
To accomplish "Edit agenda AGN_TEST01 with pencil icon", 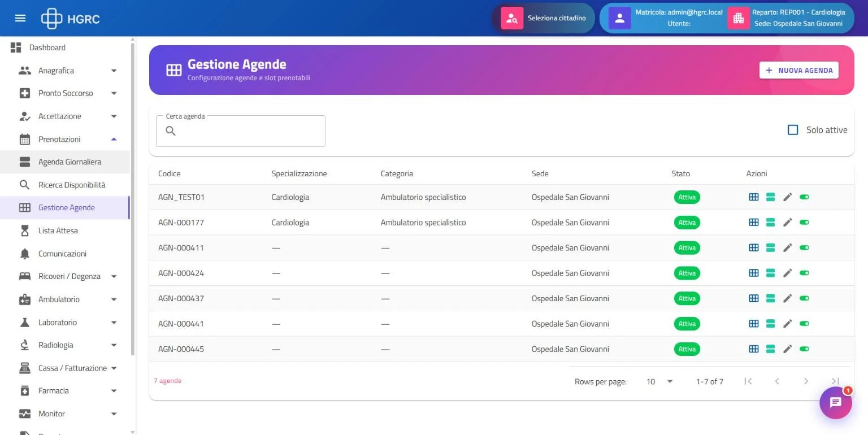I will point(788,197).
